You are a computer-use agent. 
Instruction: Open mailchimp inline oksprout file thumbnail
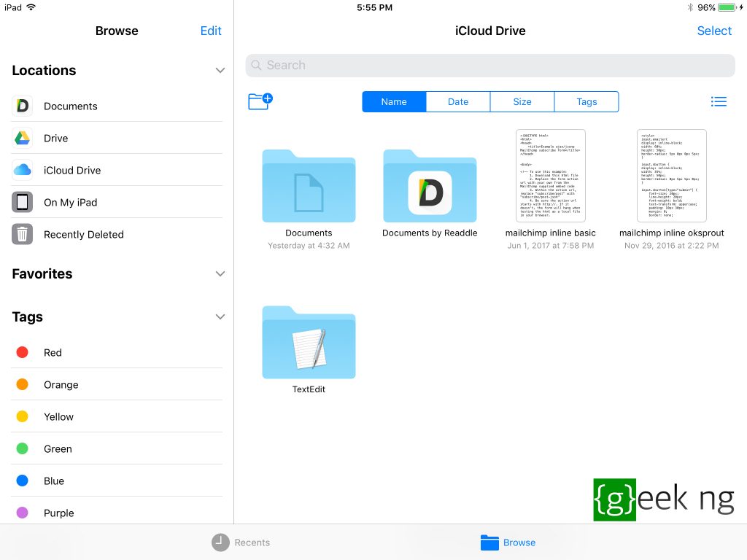[x=672, y=176]
